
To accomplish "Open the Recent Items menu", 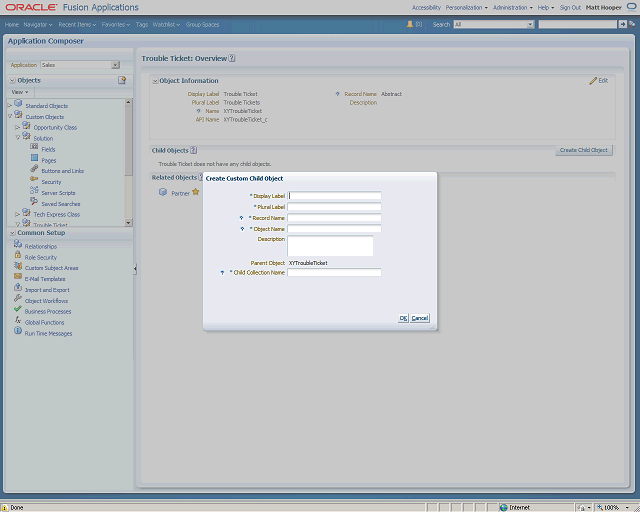I will [77, 24].
